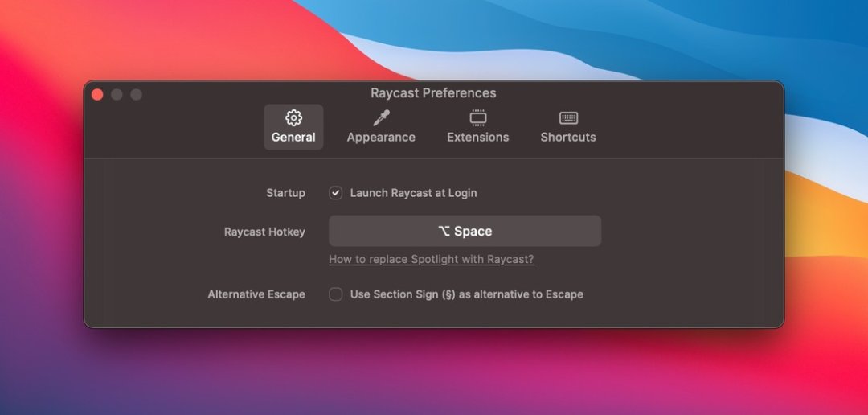Record a new hotkey in ⌥ Space field
This screenshot has width=868, height=415.
tap(465, 231)
